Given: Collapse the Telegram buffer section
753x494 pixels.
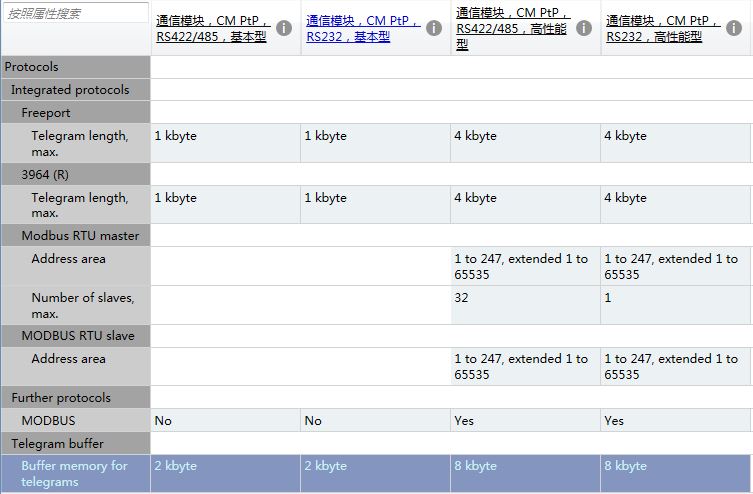Looking at the screenshot, I should coord(57,443).
